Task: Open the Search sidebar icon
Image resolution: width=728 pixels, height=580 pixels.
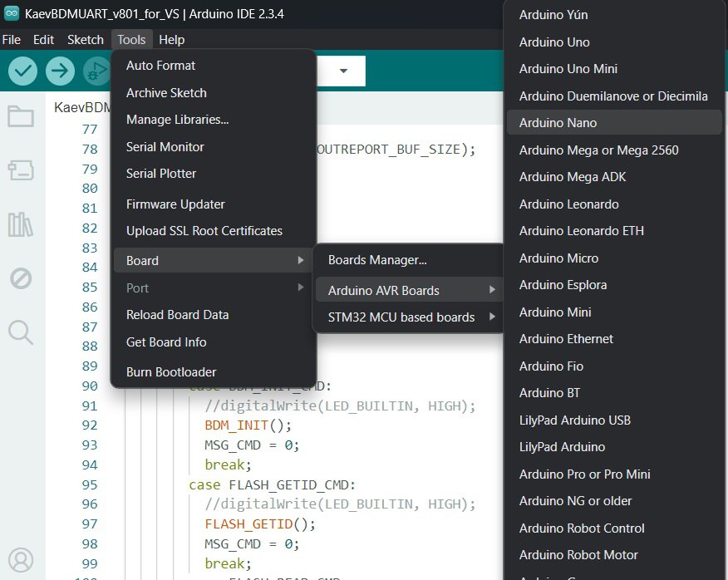Action: tap(21, 332)
